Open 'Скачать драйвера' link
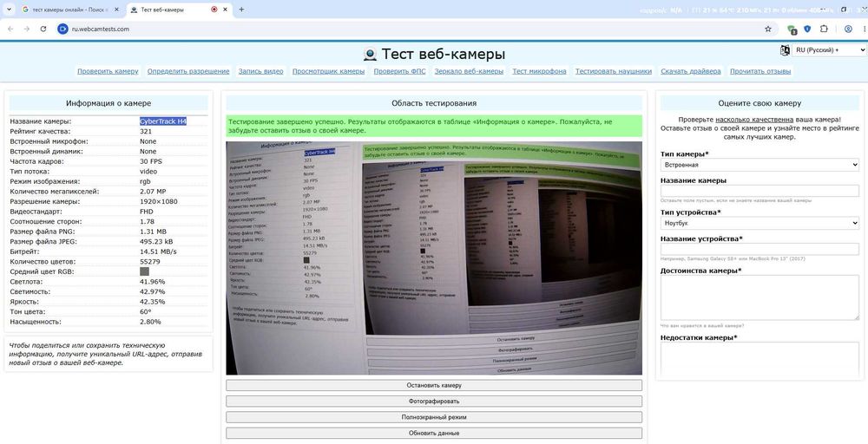This screenshot has width=868, height=444. click(x=691, y=71)
